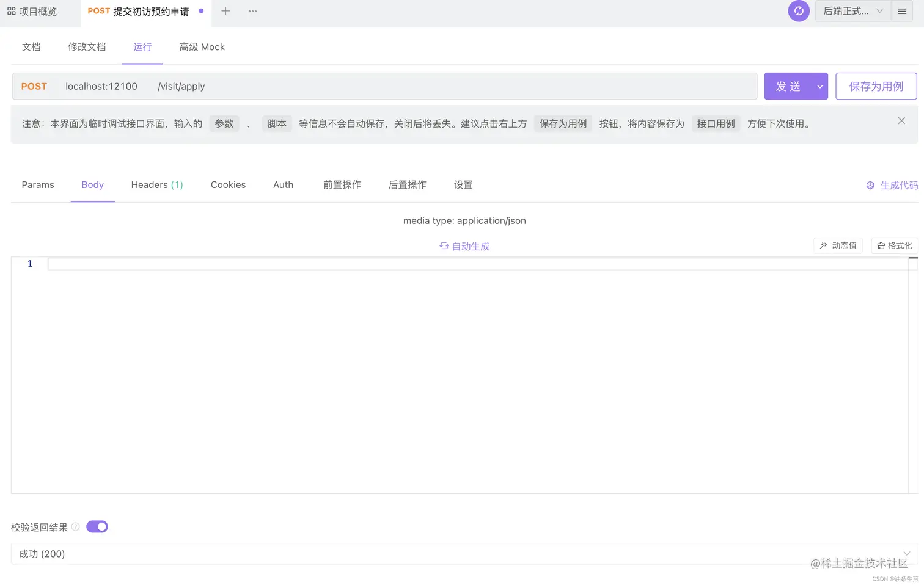Open the 高级 Mock tab
This screenshot has width=924, height=585.
[202, 47]
